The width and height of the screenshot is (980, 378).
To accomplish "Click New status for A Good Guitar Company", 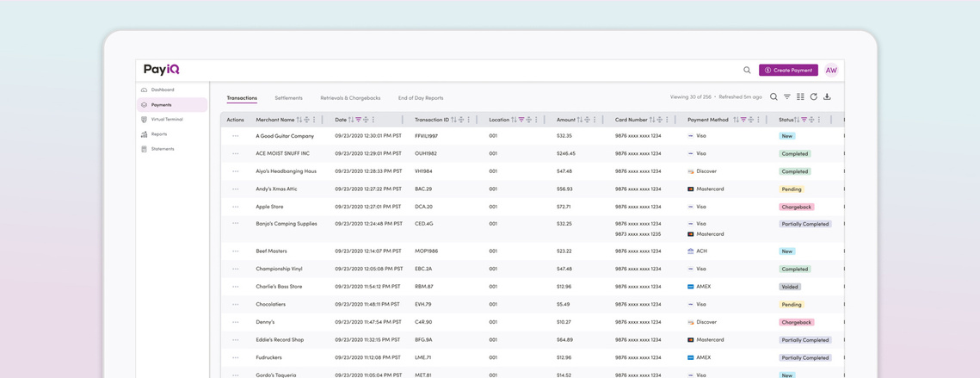I will click(x=787, y=136).
